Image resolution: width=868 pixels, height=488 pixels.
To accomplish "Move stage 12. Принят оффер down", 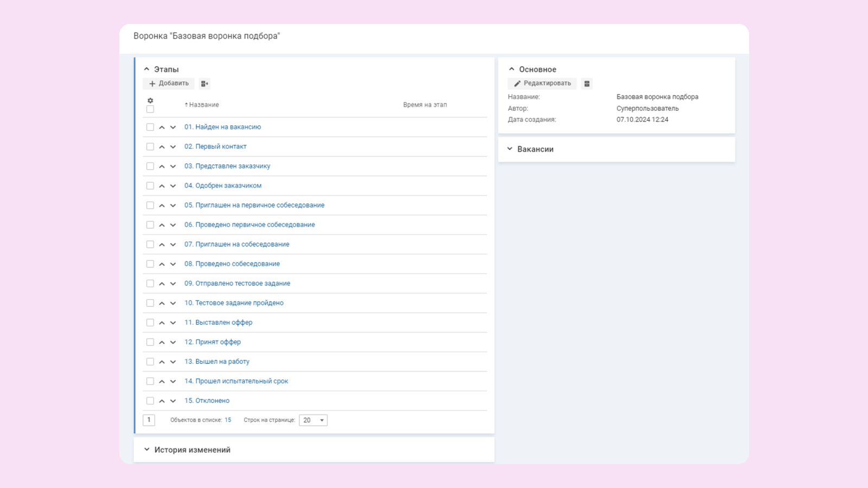I will click(x=173, y=342).
